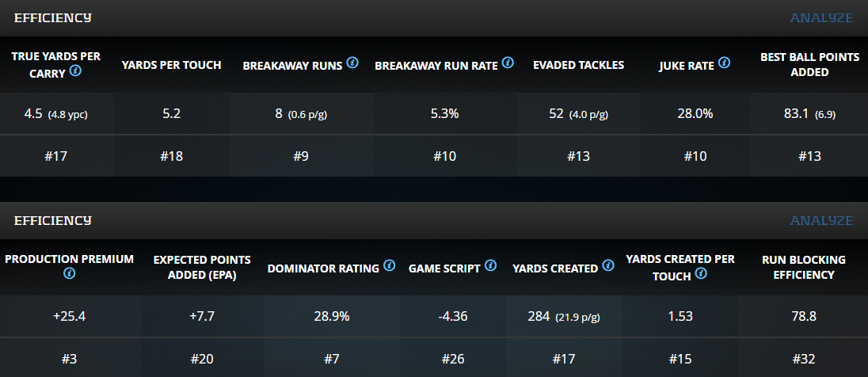This screenshot has width=868, height=377.
Task: Click the +25.4 Production Premium value
Action: (x=70, y=317)
